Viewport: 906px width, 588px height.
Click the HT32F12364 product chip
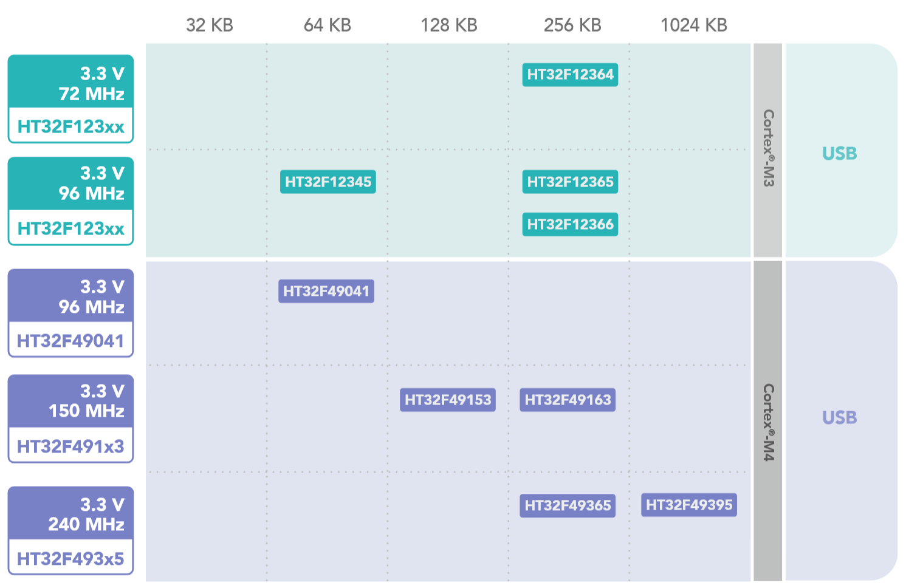click(570, 75)
